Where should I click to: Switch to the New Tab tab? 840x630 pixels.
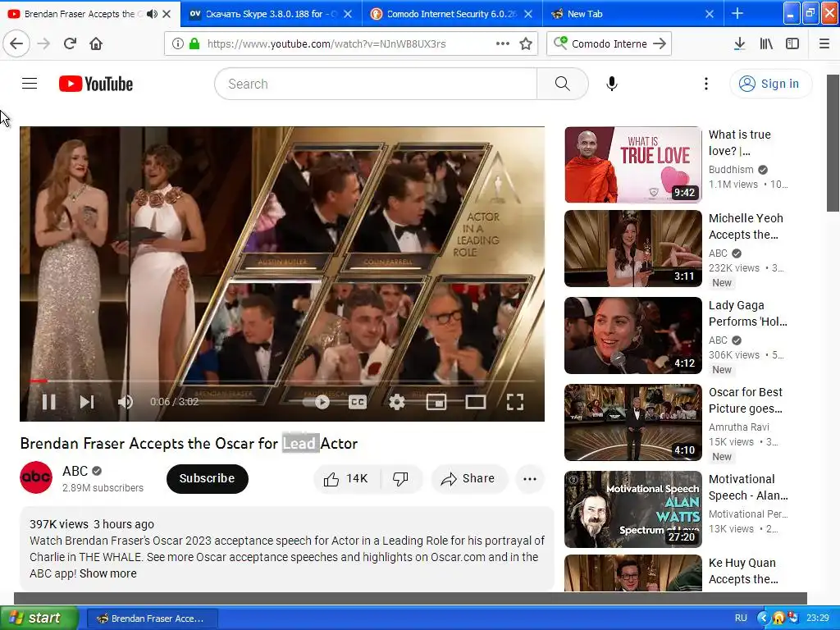[x=632, y=14]
